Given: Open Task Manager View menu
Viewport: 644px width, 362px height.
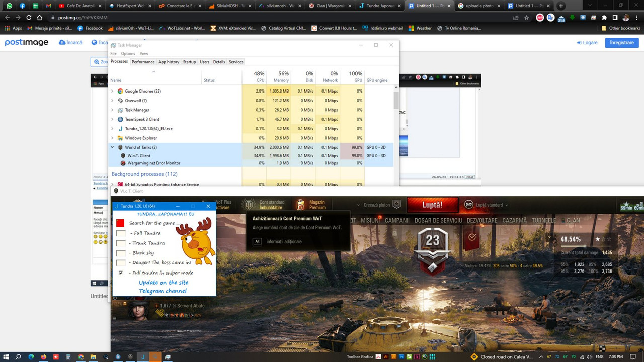Looking at the screenshot, I should 144,53.
